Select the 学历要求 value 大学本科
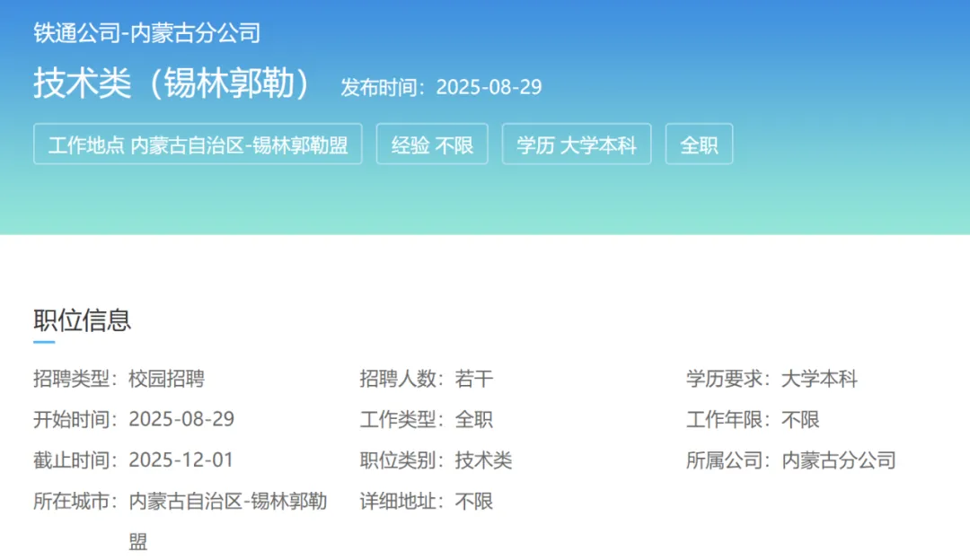This screenshot has height=560, width=970. tap(819, 379)
